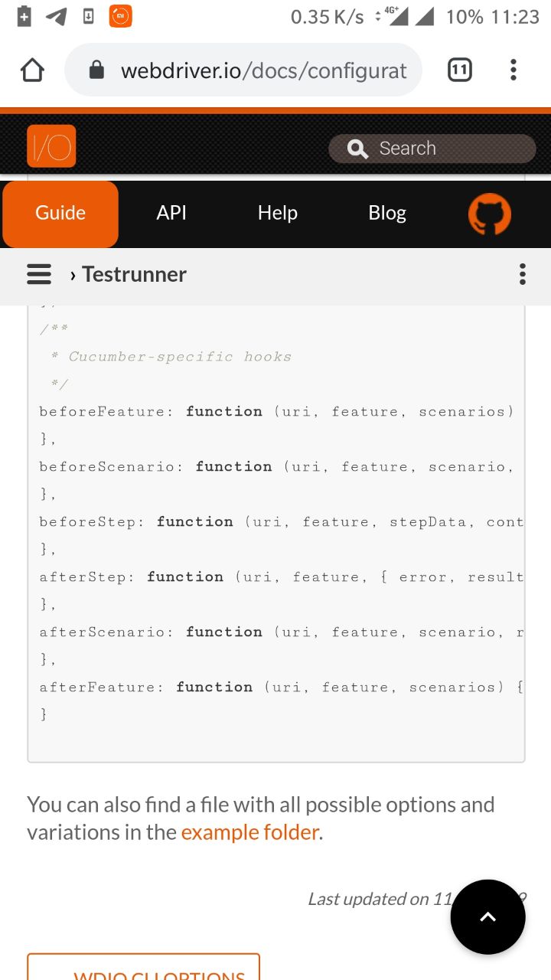Click the padlock site security icon
Viewport: 551px width, 980px height.
click(x=96, y=71)
